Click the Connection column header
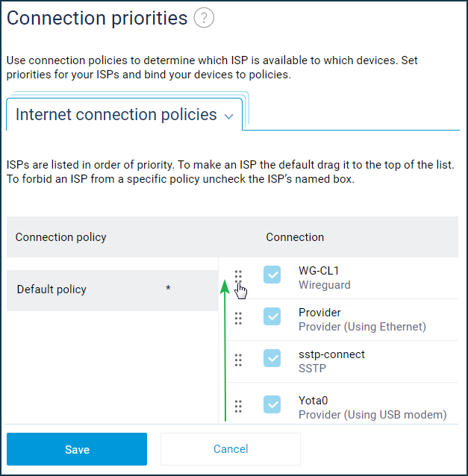This screenshot has width=468, height=476. point(295,237)
